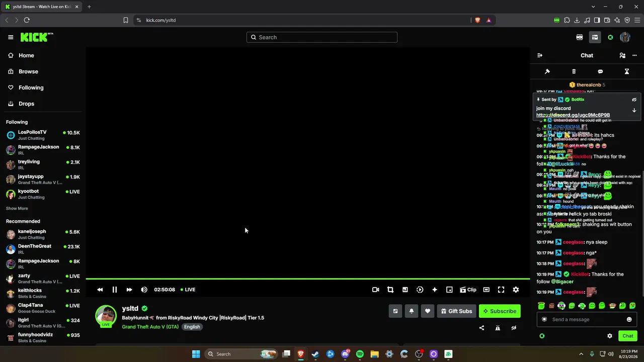Create a Clip of the stream
644x362 pixels.
(x=468, y=290)
